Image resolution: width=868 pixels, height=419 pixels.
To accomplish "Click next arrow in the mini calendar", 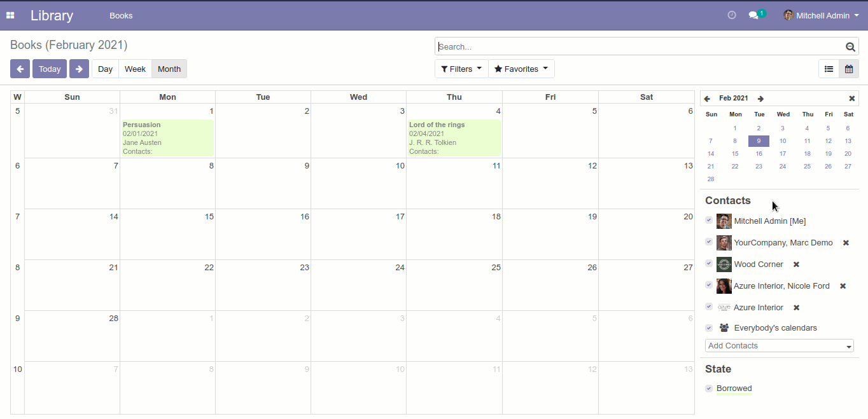I will click(x=760, y=99).
